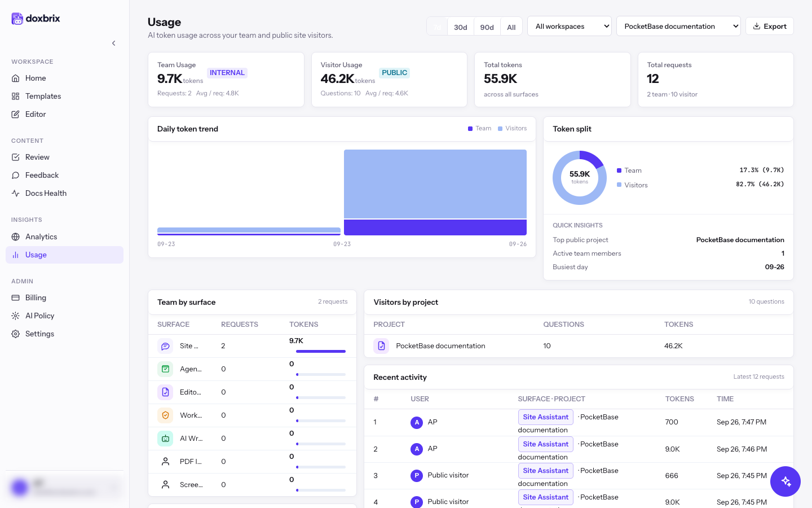
Task: Click the Site Assistant tag in first activity row
Action: click(x=545, y=417)
